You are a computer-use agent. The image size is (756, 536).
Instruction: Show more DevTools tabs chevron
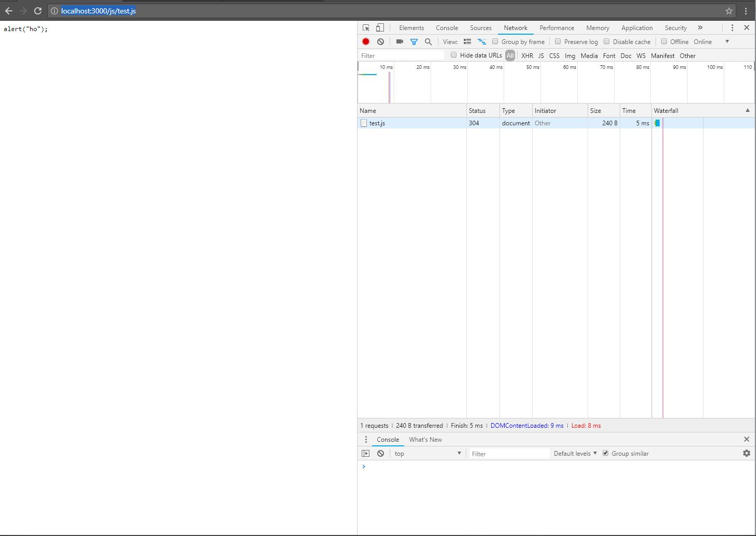coord(700,28)
